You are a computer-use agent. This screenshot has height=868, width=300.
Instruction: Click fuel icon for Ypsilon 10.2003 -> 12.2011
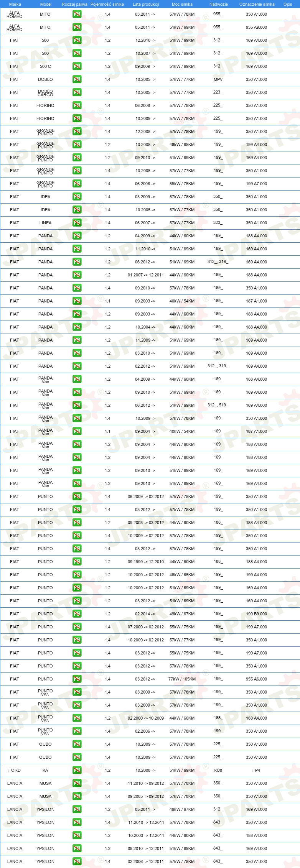coord(77,835)
